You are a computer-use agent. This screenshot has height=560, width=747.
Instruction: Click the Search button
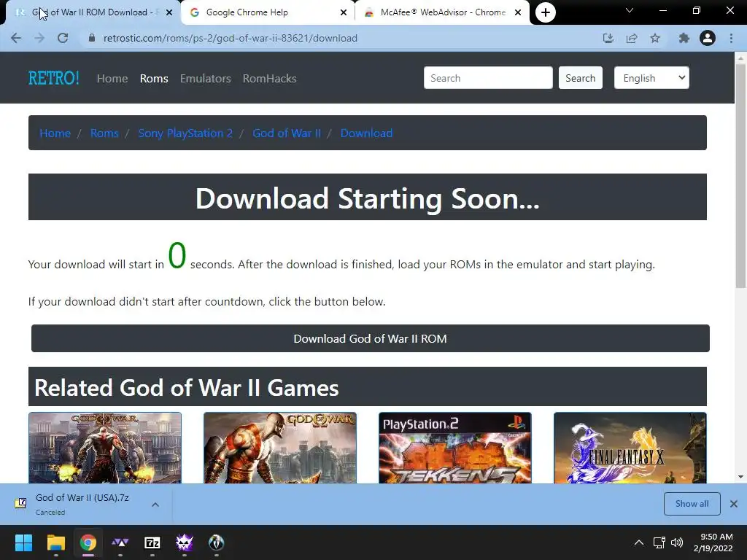click(580, 77)
